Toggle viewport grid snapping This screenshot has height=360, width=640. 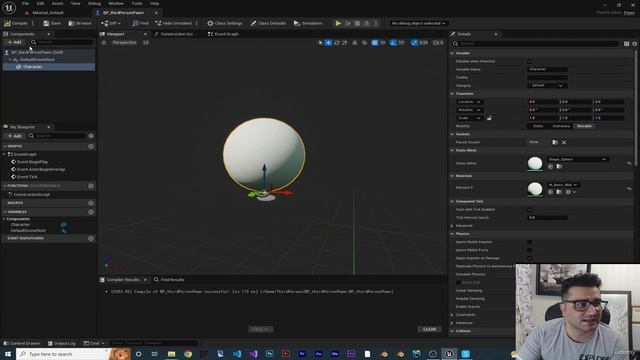coord(374,42)
